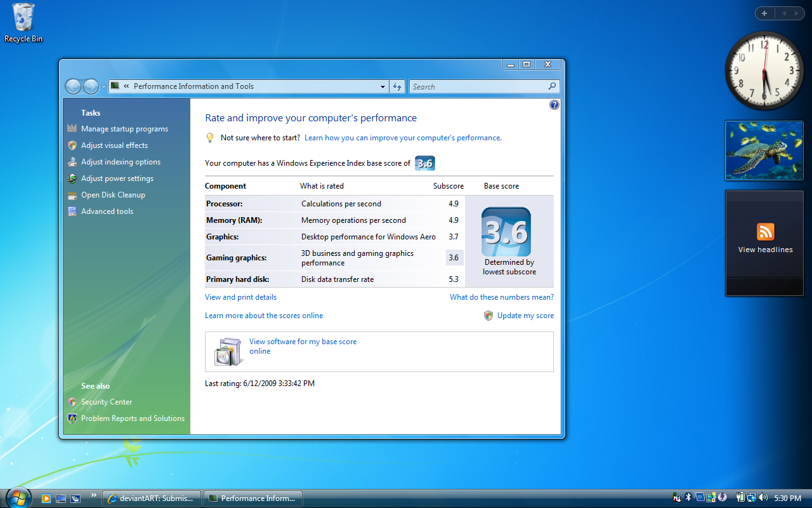Screen dimensions: 812x508
Task: Open Adjust visual effects task
Action: coord(114,145)
